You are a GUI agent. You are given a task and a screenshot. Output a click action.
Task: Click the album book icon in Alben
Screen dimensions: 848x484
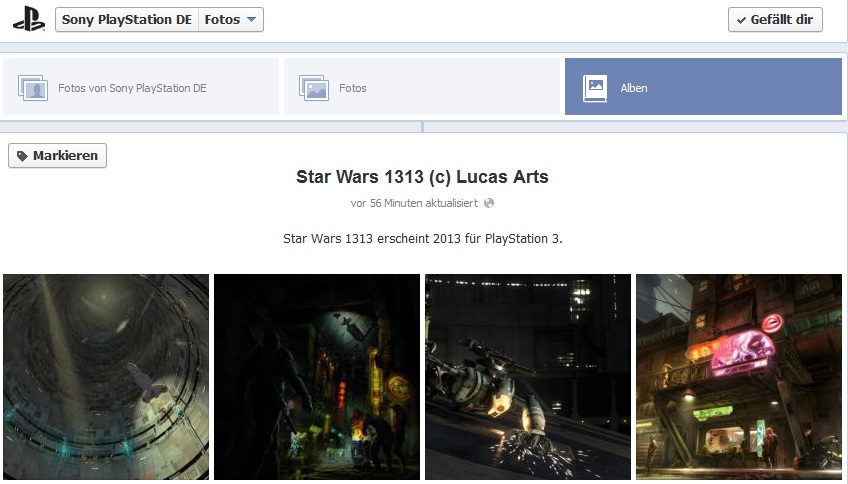click(x=595, y=88)
